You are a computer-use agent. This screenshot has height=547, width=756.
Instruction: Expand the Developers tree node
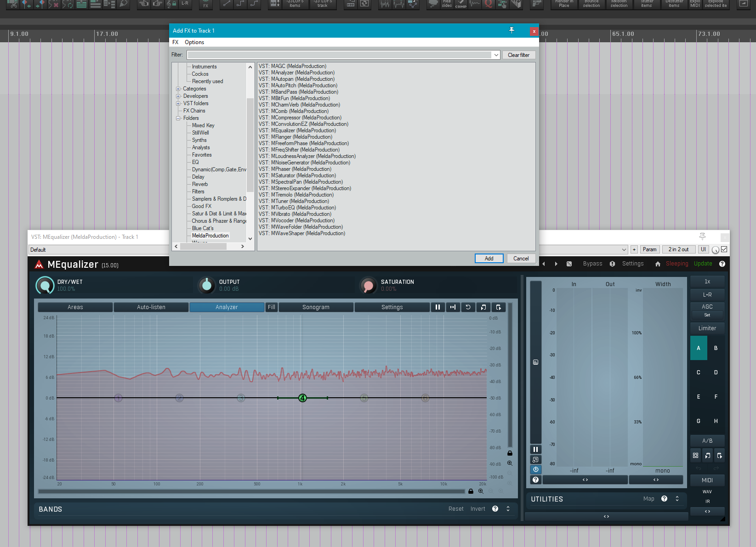[x=178, y=96]
